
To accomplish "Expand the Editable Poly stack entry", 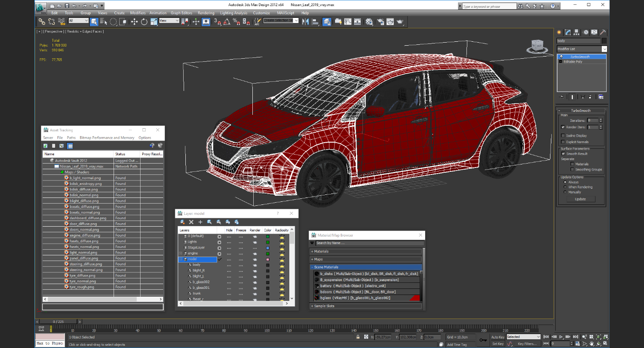I will [560, 62].
